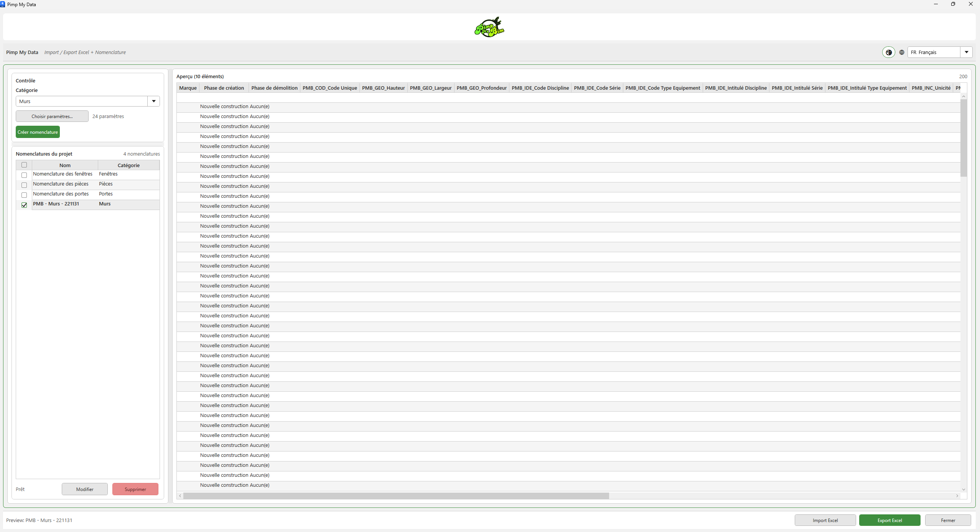Click Choisir paramètres button
980x532 pixels.
coord(52,117)
